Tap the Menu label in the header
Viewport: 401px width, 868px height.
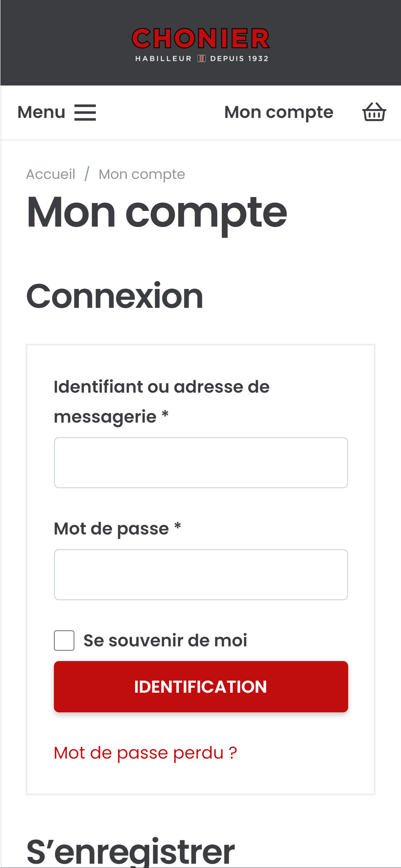[41, 112]
